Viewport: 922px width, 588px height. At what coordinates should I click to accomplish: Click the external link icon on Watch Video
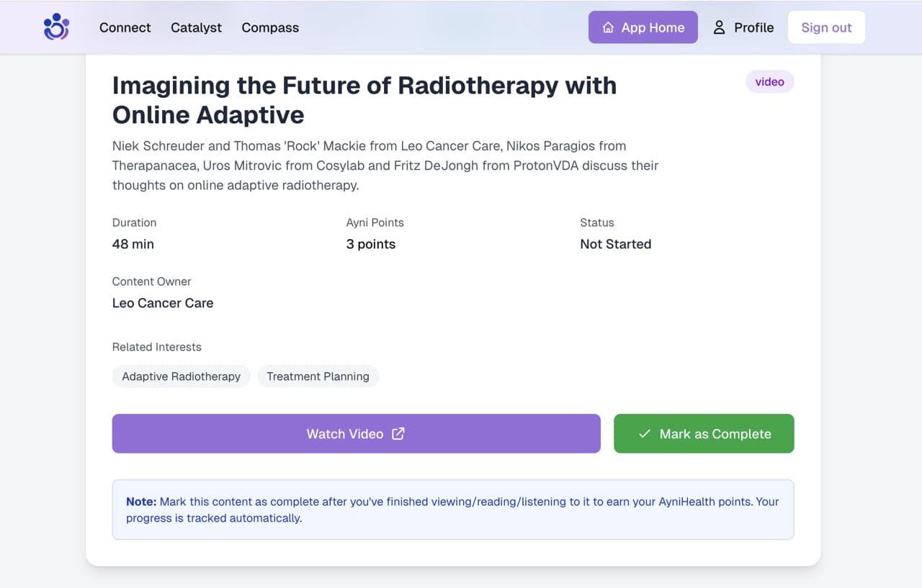pos(398,434)
